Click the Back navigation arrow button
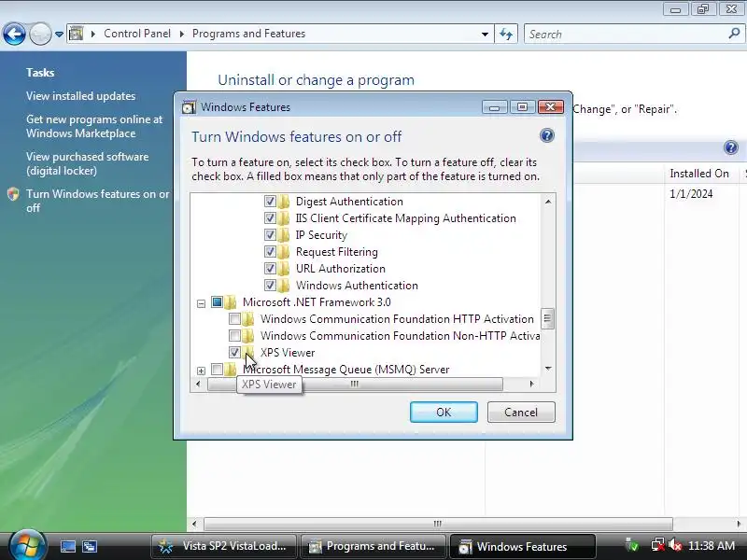Screen dimensions: 747x560 coord(14,35)
